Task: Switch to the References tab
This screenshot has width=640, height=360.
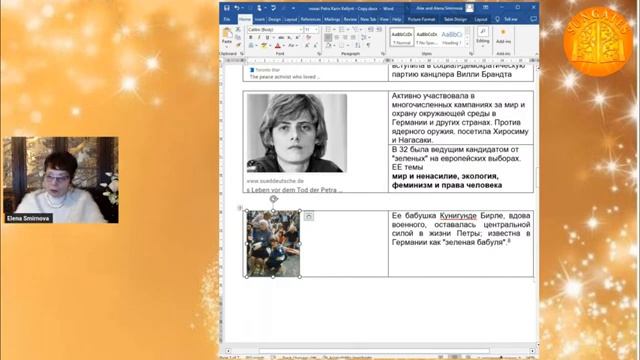Action: pos(311,19)
